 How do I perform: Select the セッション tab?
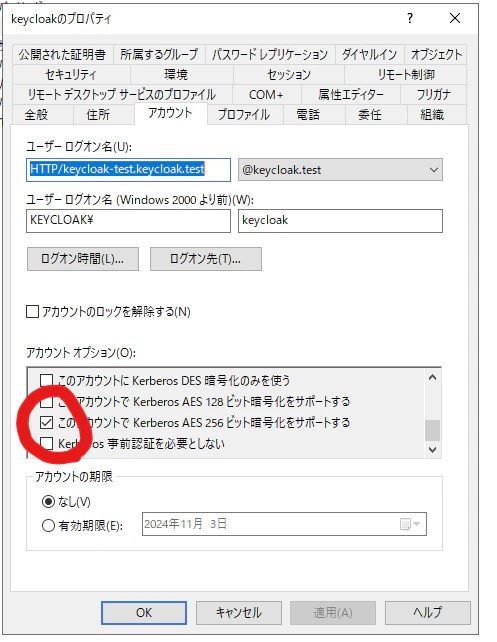[x=289, y=75]
